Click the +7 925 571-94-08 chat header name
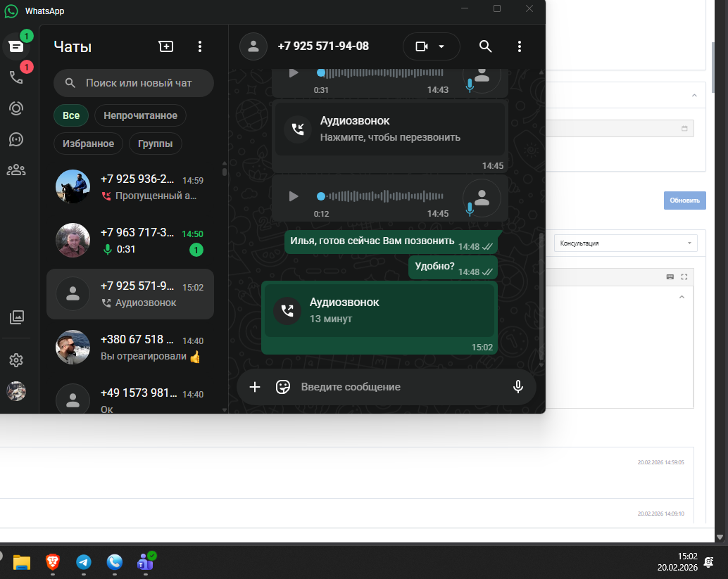 click(323, 46)
